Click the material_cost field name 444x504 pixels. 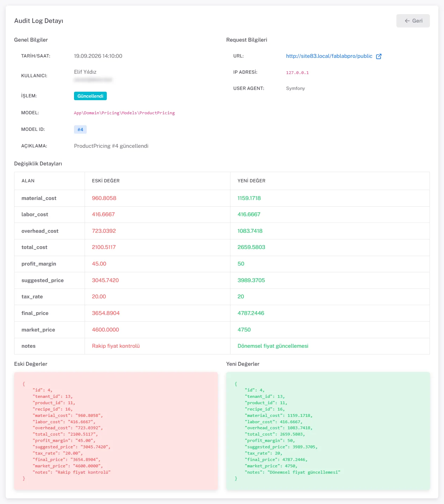[x=39, y=198]
